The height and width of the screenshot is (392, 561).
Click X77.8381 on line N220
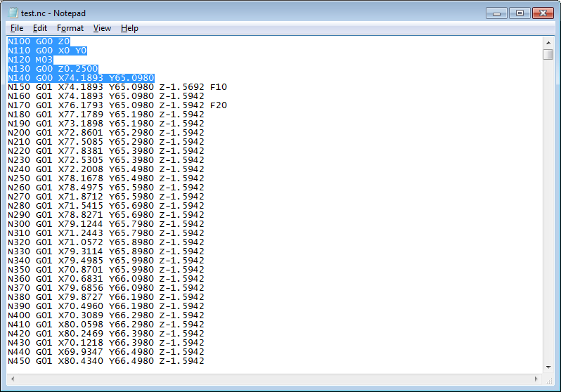[x=81, y=150]
